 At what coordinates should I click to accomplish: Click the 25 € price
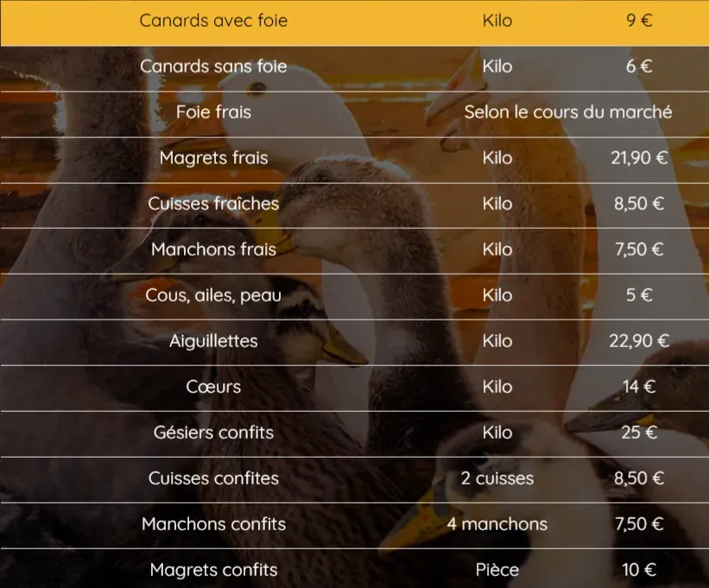(x=639, y=433)
